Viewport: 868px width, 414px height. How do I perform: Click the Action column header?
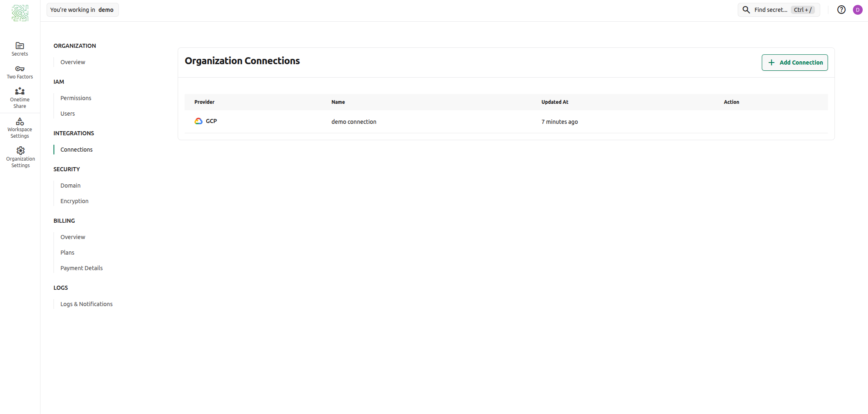[x=731, y=102]
